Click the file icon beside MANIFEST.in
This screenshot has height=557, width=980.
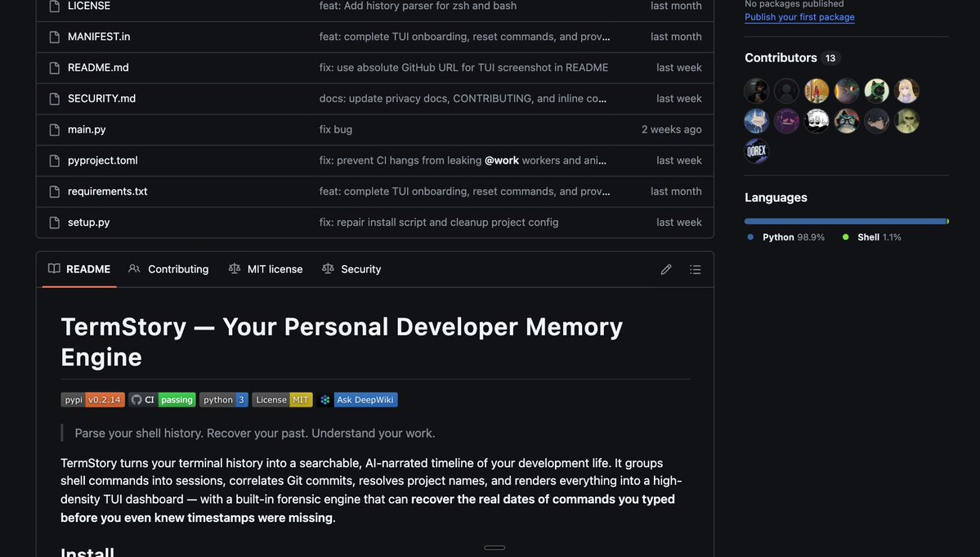(x=55, y=37)
